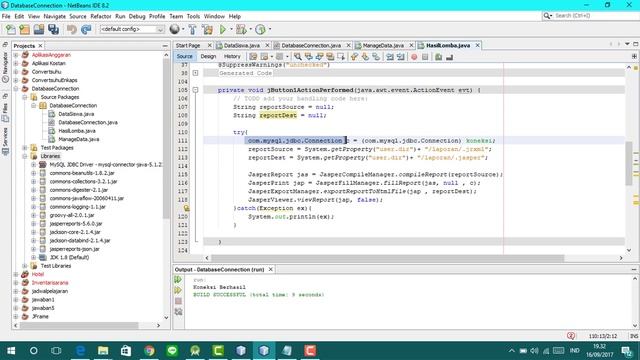Open the Tools menu
Screen dimensions: 640x360
pos(193,16)
